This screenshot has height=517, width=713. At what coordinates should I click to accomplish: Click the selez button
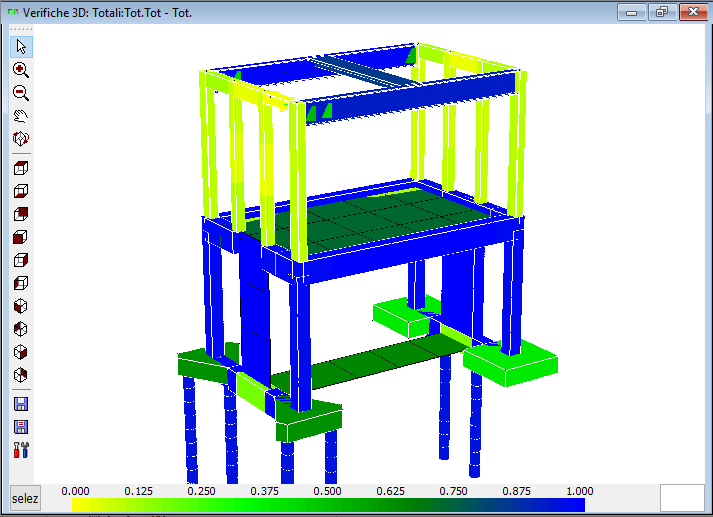coord(25,499)
